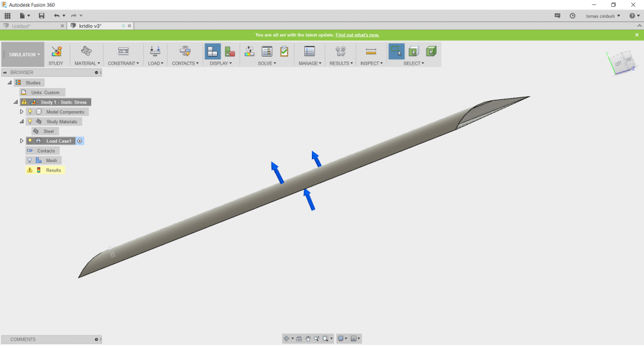Open the tomas ciniburk account menu
The image size is (644, 345).
click(602, 15)
